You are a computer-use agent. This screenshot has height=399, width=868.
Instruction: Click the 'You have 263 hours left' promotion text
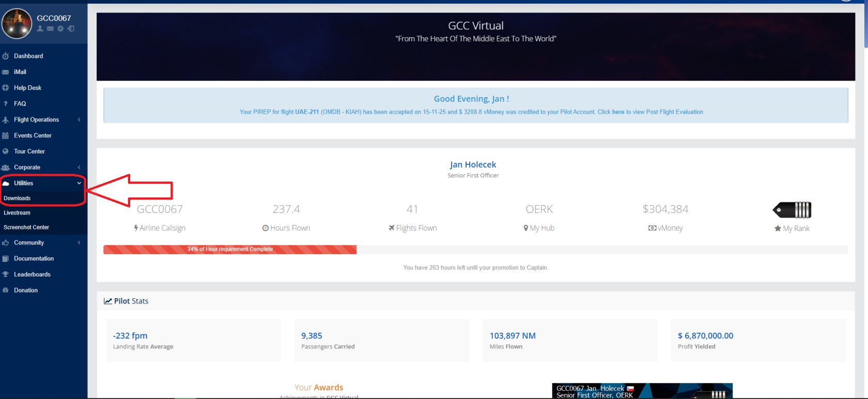click(475, 268)
